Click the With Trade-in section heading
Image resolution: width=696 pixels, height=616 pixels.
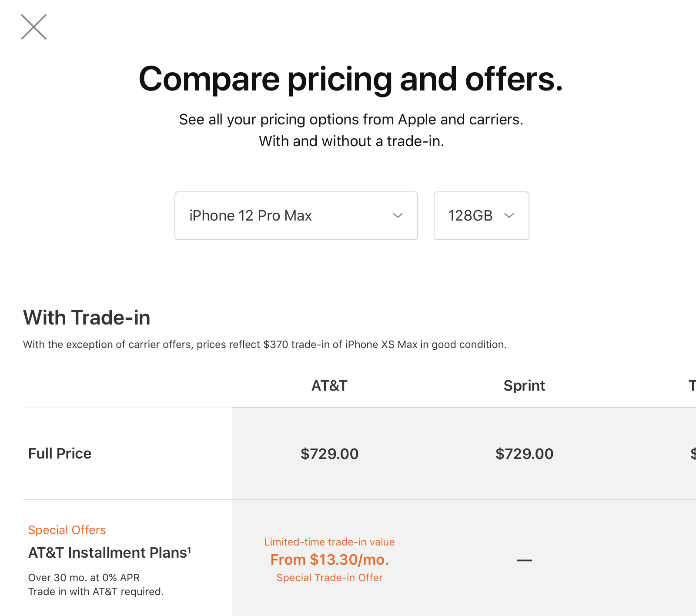[87, 318]
